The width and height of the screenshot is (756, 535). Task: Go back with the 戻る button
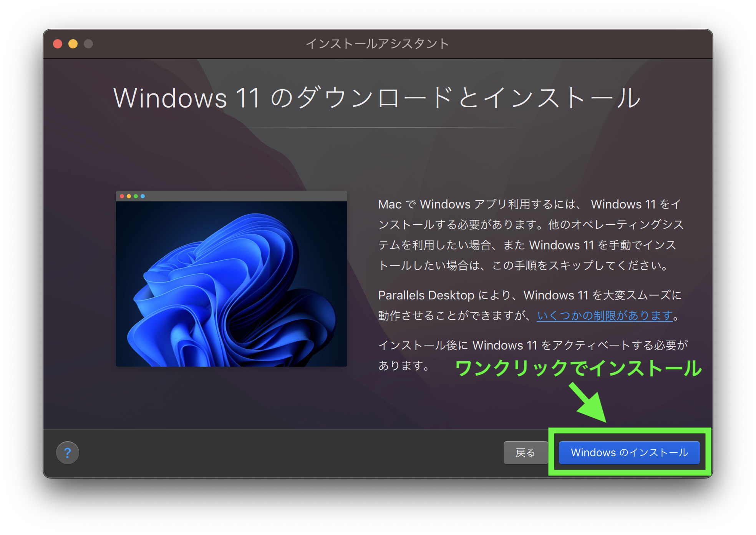(525, 453)
